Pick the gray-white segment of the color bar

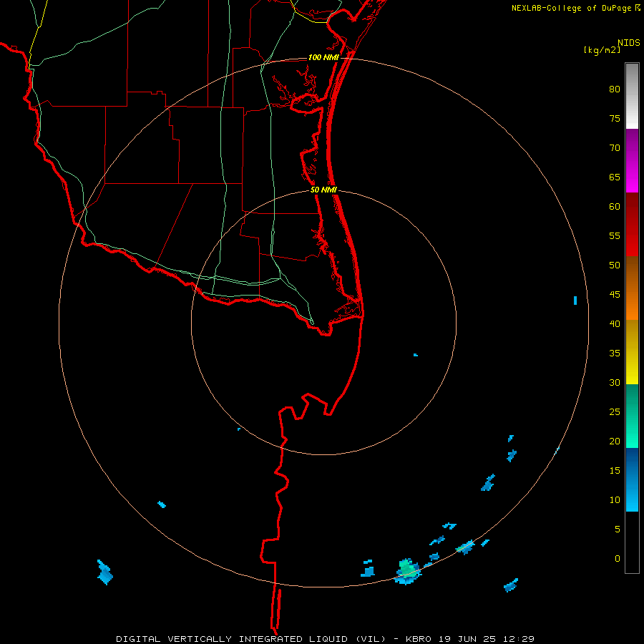632,96
